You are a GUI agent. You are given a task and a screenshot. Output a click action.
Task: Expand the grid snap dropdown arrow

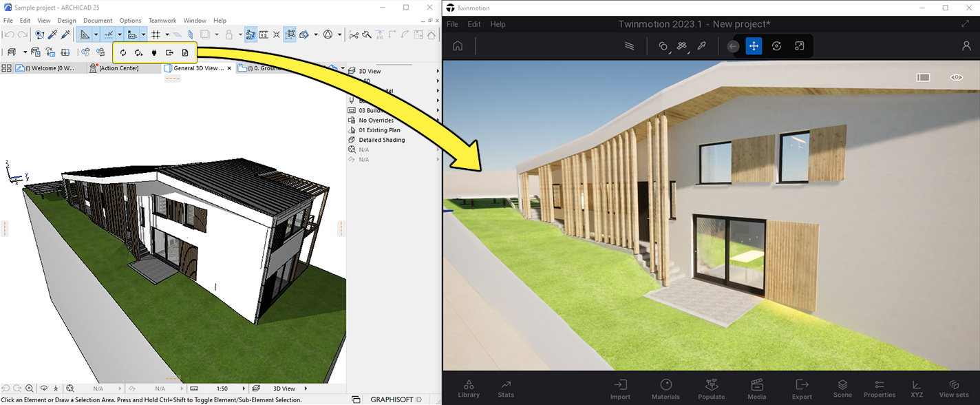[167, 34]
